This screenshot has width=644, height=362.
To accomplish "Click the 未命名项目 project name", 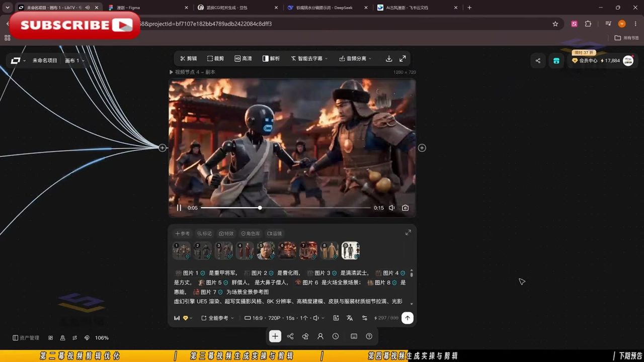I will (x=45, y=60).
